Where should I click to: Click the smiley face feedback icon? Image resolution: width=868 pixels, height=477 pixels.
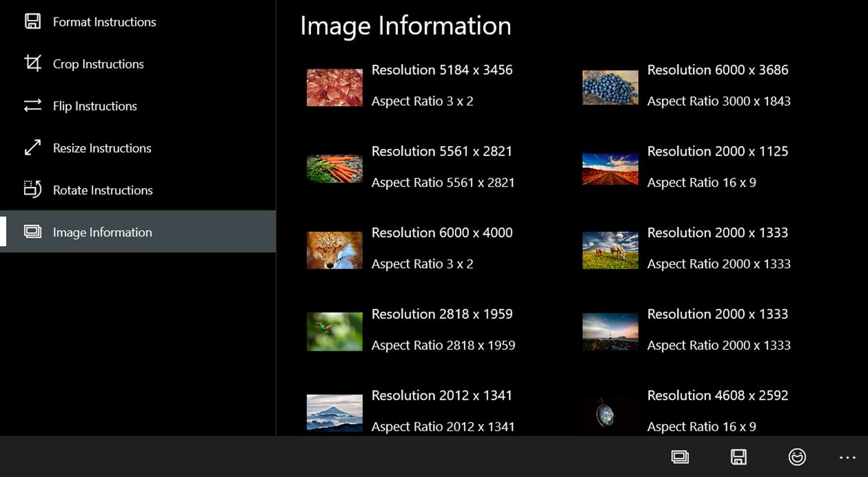(x=797, y=457)
